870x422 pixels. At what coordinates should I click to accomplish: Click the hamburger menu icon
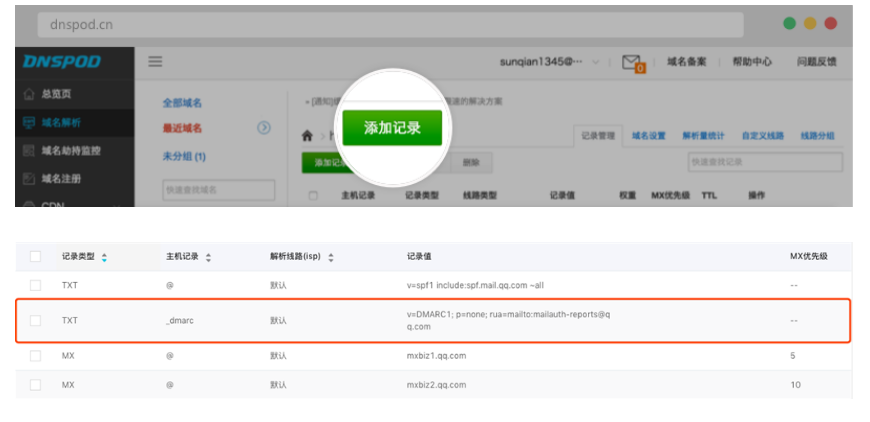pos(155,62)
